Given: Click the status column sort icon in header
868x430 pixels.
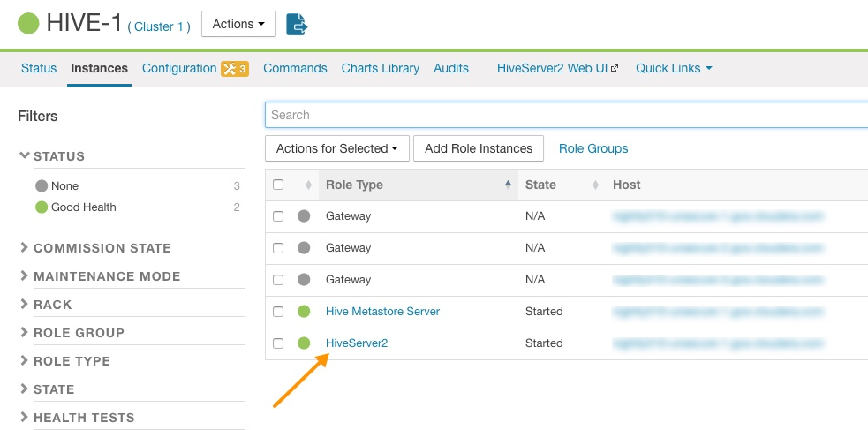Looking at the screenshot, I should click(308, 185).
